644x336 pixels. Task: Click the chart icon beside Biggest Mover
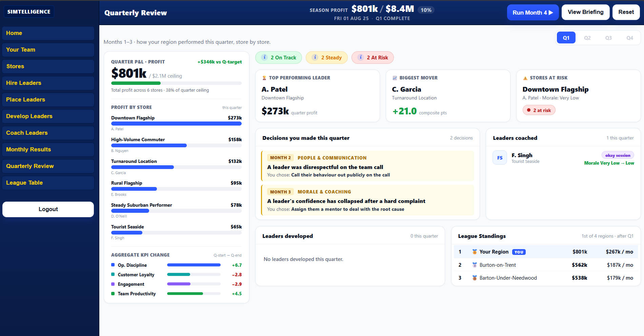pos(395,78)
